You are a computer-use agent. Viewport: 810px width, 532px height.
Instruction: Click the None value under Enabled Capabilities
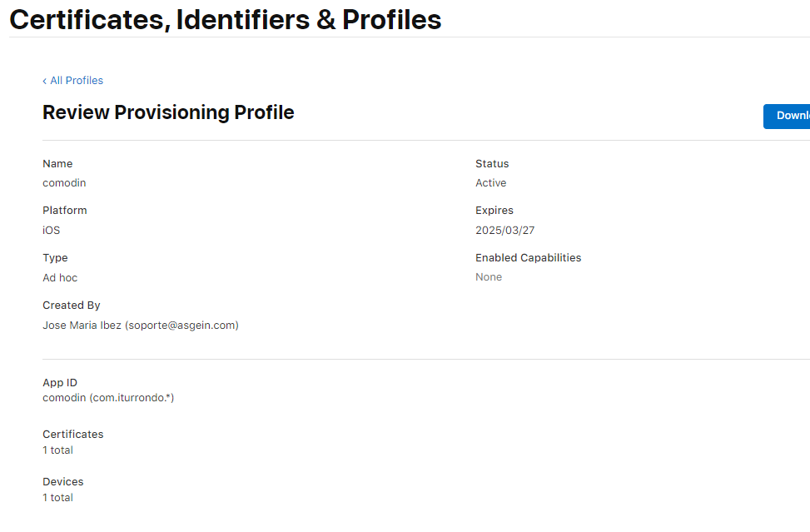[x=489, y=277]
